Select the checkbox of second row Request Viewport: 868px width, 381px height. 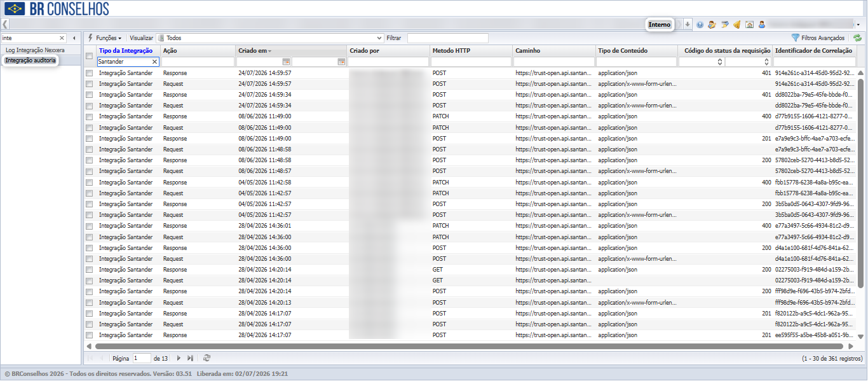(90, 84)
